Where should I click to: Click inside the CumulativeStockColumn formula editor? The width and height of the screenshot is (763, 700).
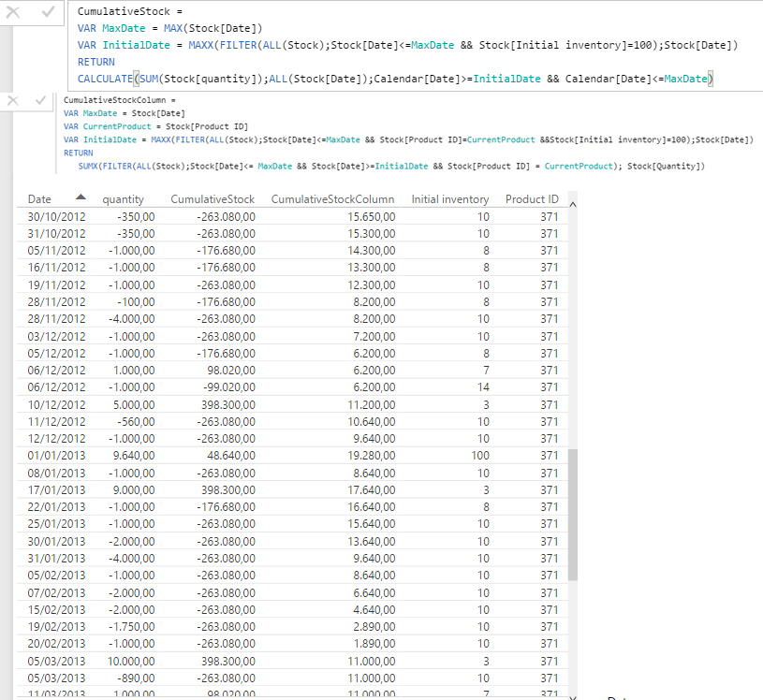tap(408, 133)
